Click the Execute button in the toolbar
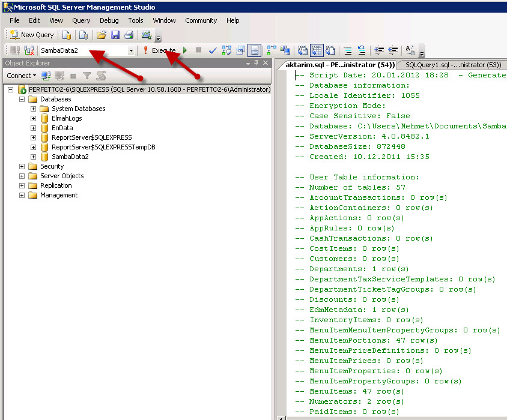The image size is (507, 420). pos(163,50)
